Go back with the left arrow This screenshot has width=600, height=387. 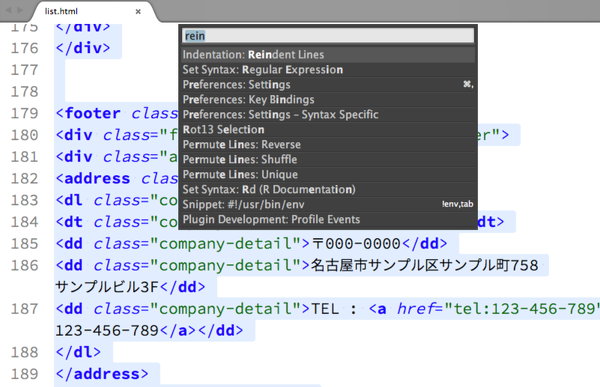tap(8, 10)
